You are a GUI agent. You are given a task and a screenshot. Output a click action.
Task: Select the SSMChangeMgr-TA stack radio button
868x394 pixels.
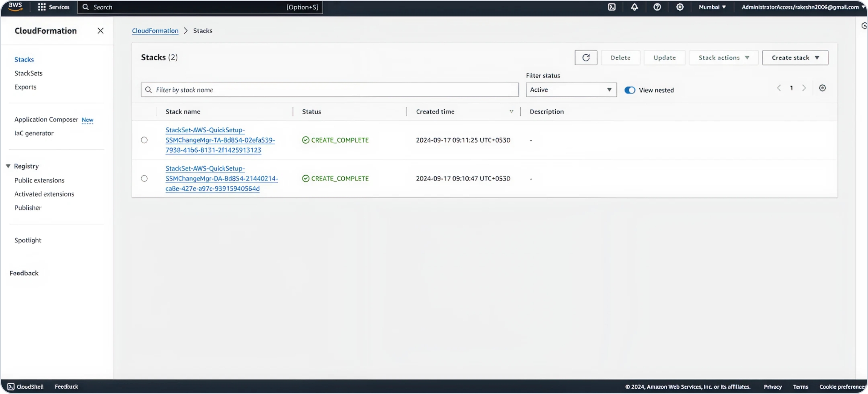tap(144, 140)
